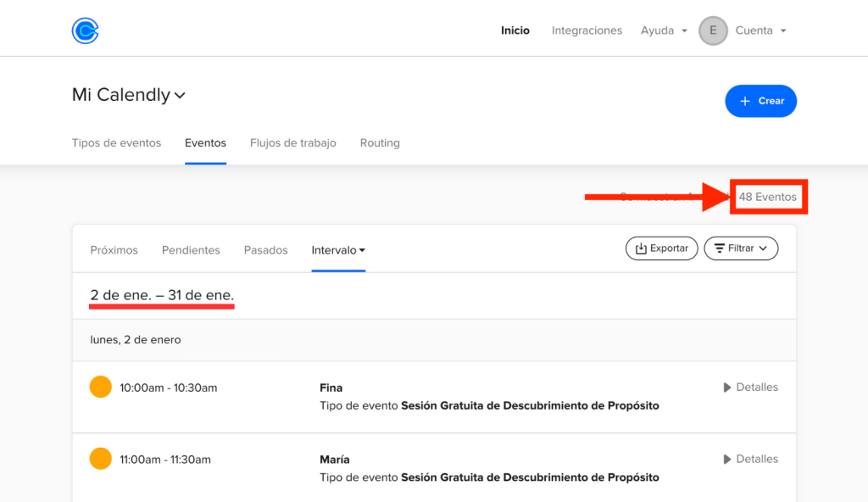Screen dimensions: 868x502
Task: Click the Calendly logo icon
Action: (x=85, y=31)
